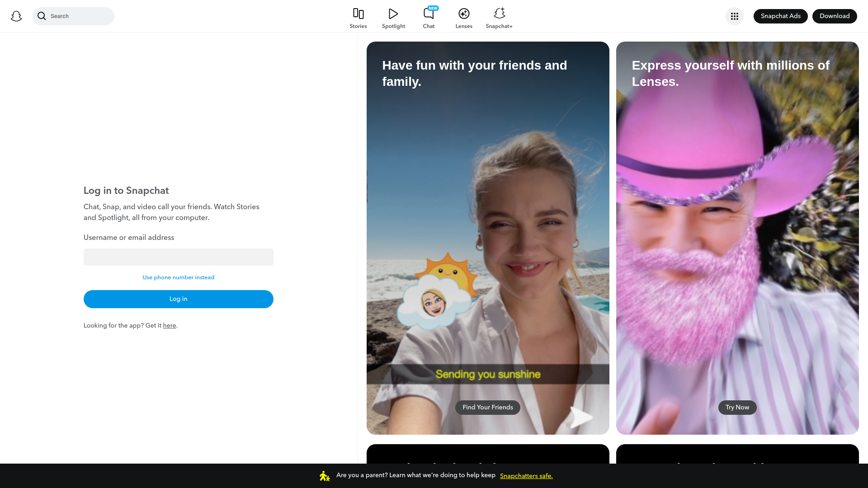
Task: Switch to phone number login
Action: click(x=178, y=277)
